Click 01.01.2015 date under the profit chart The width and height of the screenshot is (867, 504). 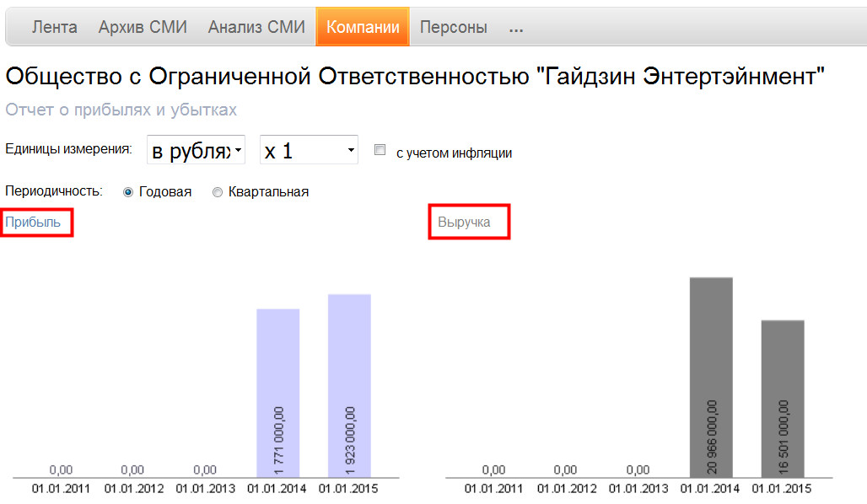pos(348,489)
